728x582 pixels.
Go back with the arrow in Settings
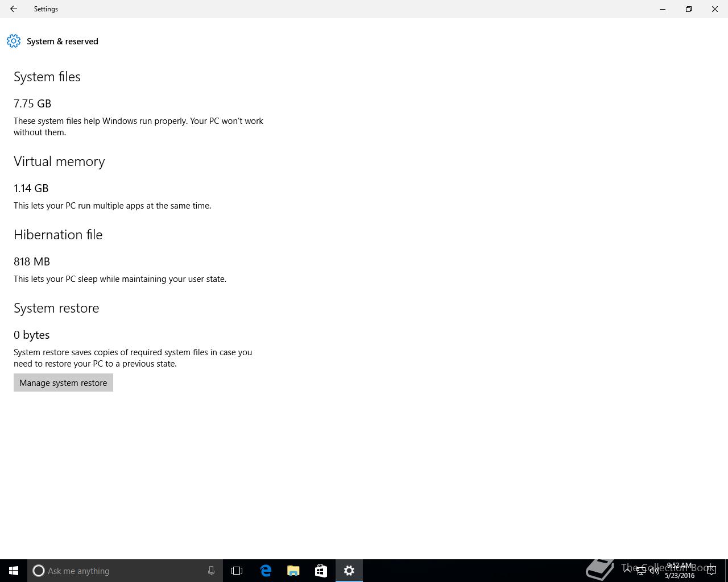pos(14,9)
